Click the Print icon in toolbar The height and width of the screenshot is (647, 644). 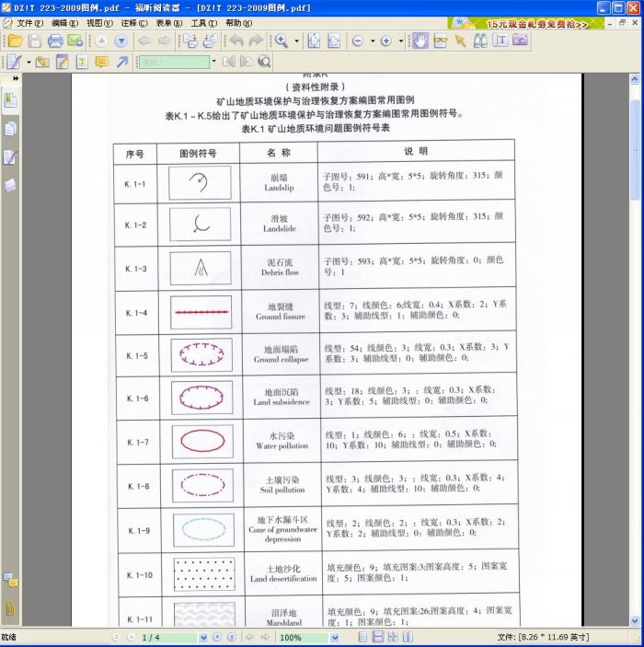pyautogui.click(x=55, y=40)
